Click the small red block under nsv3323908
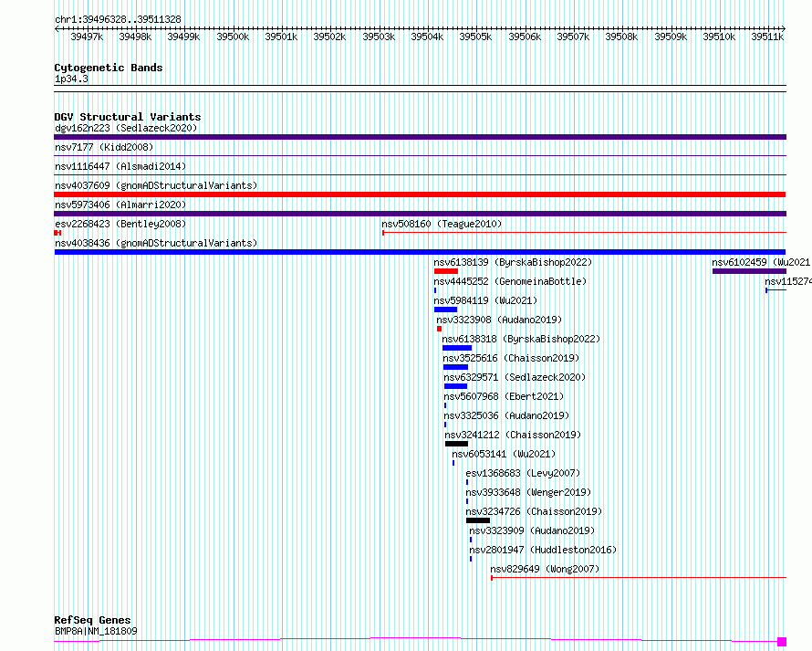This screenshot has height=651, width=812. point(439,329)
